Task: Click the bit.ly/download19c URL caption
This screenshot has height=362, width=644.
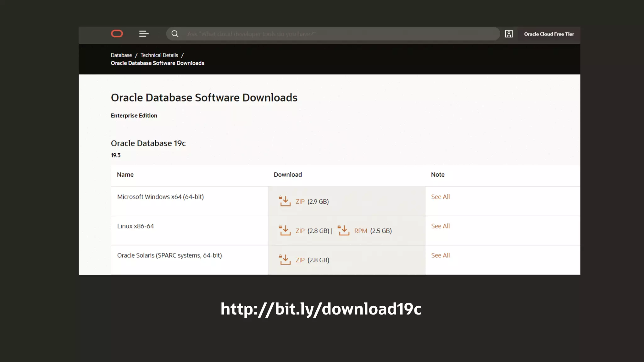Action: point(321,309)
